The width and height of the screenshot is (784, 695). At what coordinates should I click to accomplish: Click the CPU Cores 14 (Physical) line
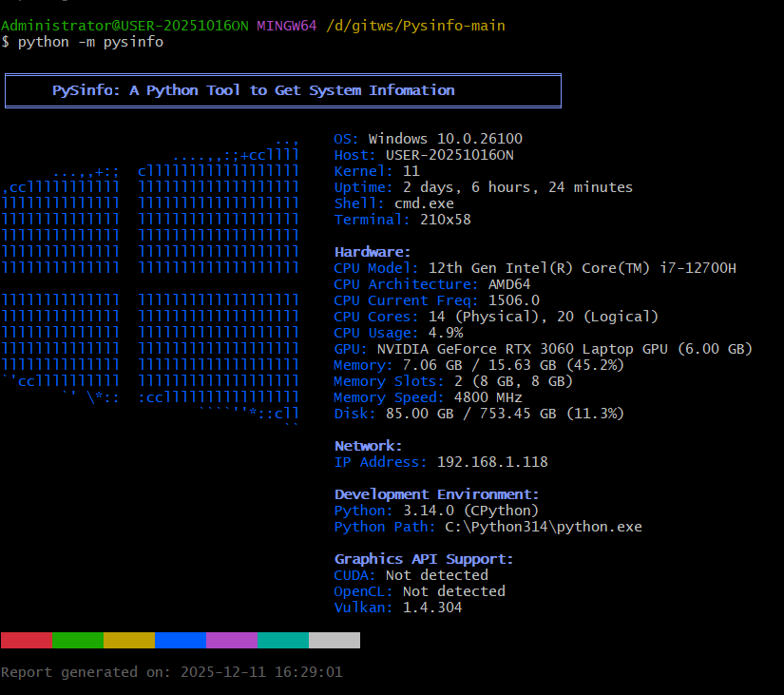[496, 317]
